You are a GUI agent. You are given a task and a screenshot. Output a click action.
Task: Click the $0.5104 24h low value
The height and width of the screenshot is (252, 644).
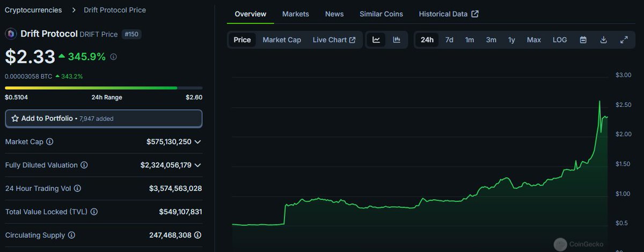[x=17, y=97]
